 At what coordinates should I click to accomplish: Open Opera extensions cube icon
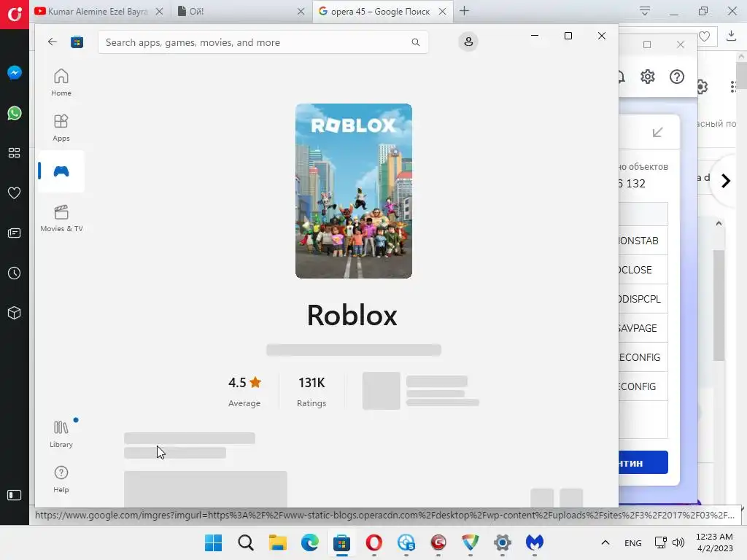(x=15, y=313)
